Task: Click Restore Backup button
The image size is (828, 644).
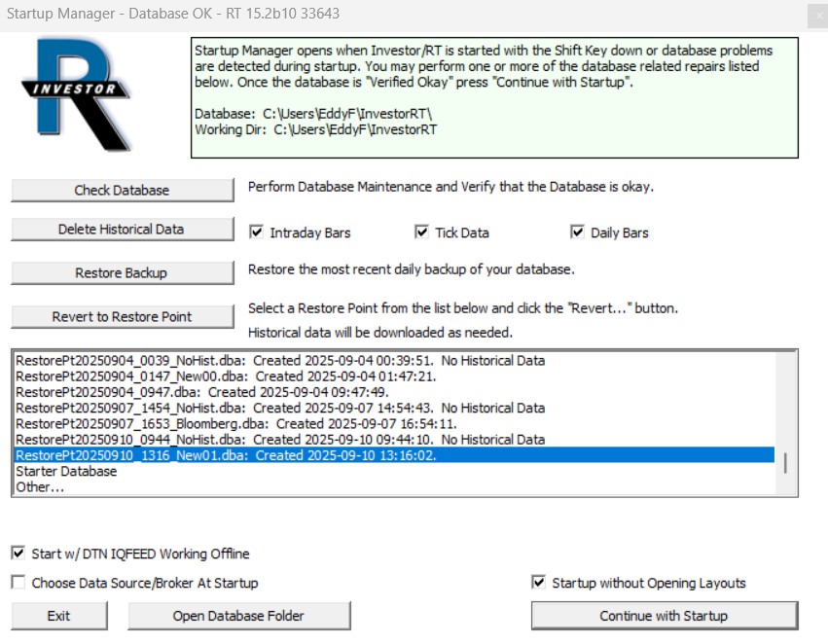Action: coord(122,273)
